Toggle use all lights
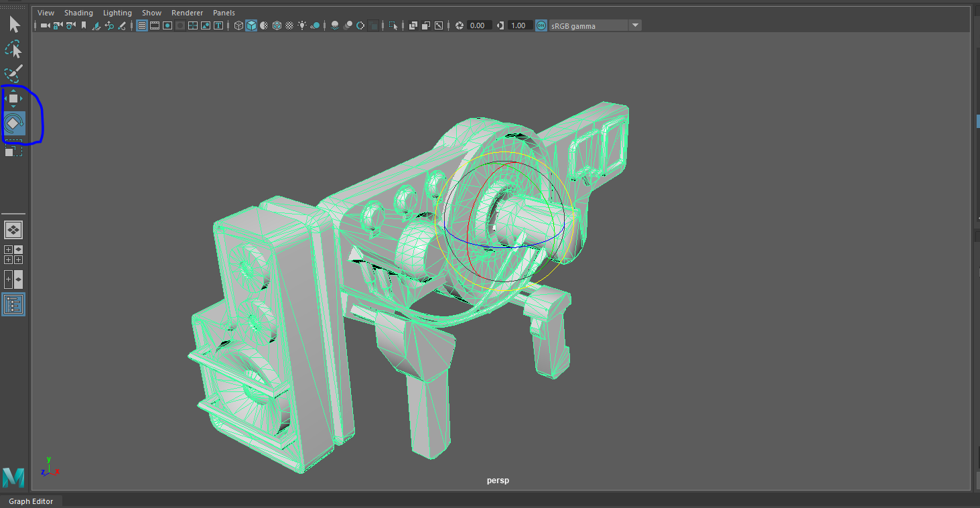 pyautogui.click(x=302, y=25)
